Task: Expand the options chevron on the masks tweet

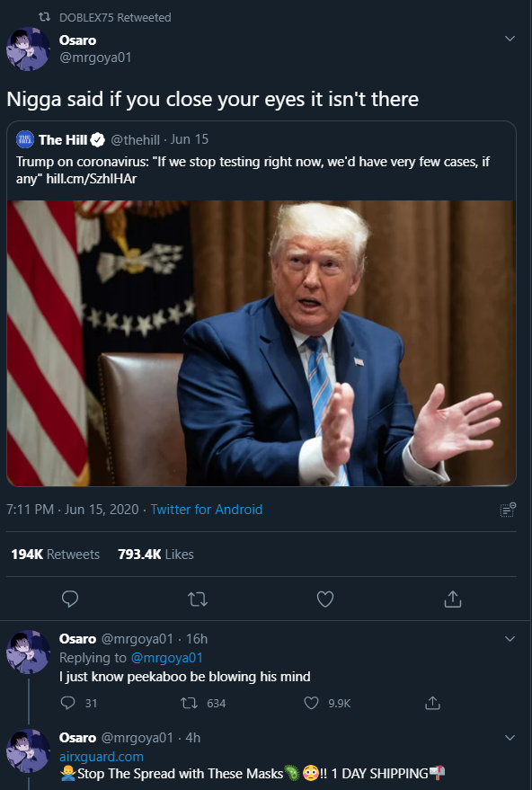Action: [510, 738]
